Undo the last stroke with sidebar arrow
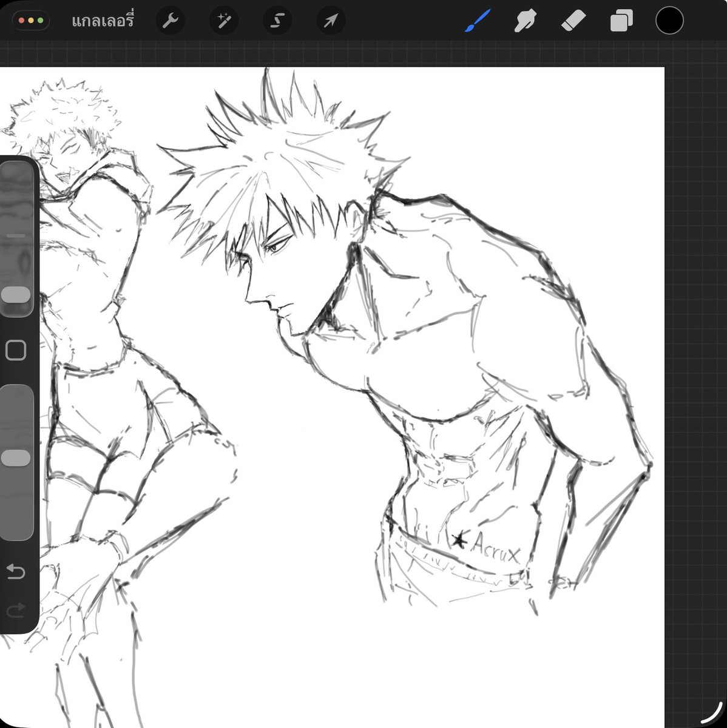 pos(16,571)
